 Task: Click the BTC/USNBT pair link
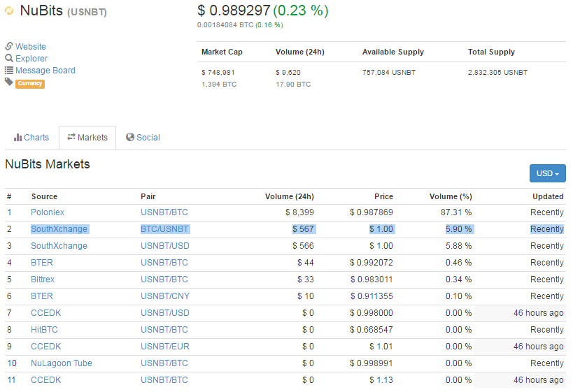pyautogui.click(x=164, y=229)
